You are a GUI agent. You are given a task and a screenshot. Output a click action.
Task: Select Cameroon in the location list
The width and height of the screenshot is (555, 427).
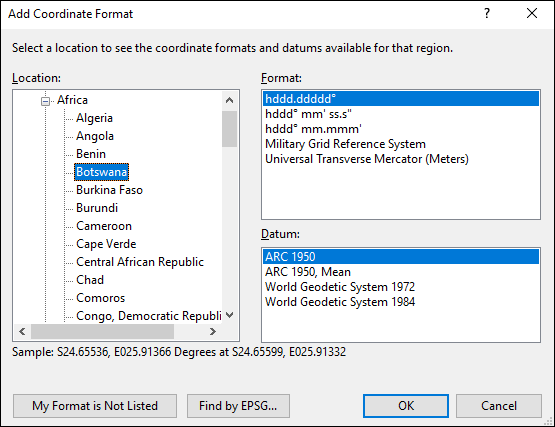(x=104, y=226)
